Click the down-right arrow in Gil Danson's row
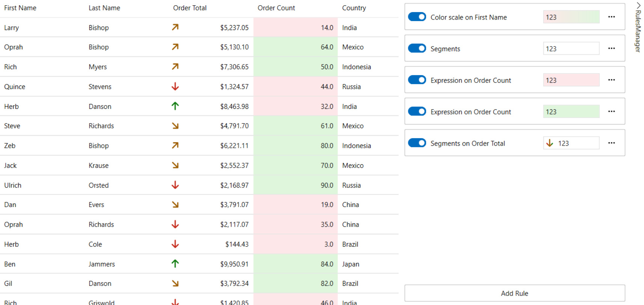The height and width of the screenshot is (305, 644). [x=175, y=284]
